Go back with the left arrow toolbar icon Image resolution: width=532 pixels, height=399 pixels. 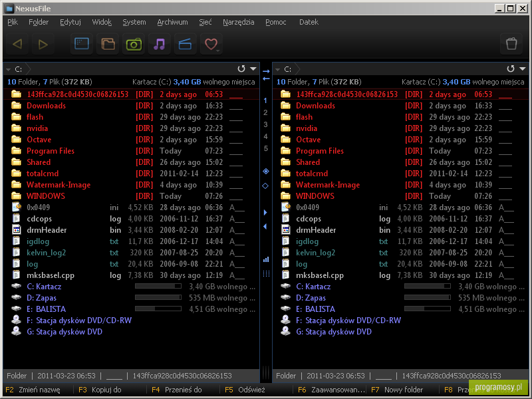click(17, 44)
